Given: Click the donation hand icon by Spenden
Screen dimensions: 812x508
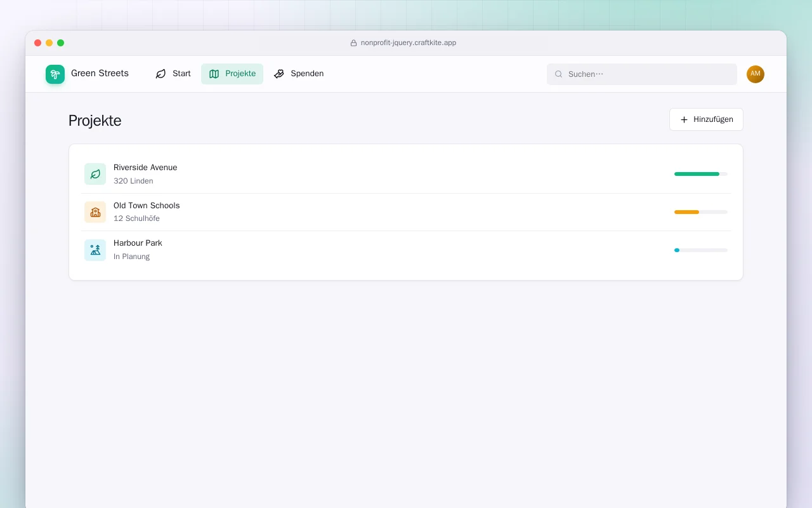Looking at the screenshot, I should [x=279, y=74].
